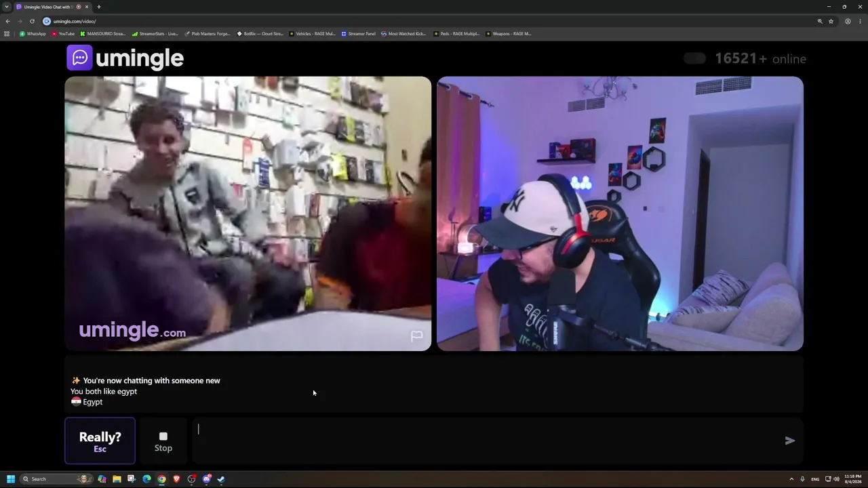
Task: Open network settings from the system tray
Action: pyautogui.click(x=828, y=479)
